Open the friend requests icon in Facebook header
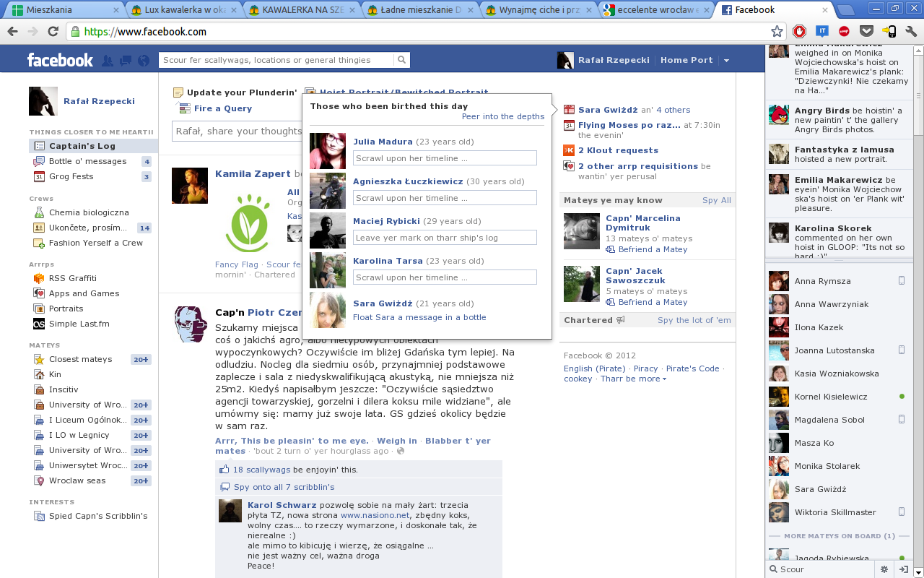924x578 pixels. point(108,61)
